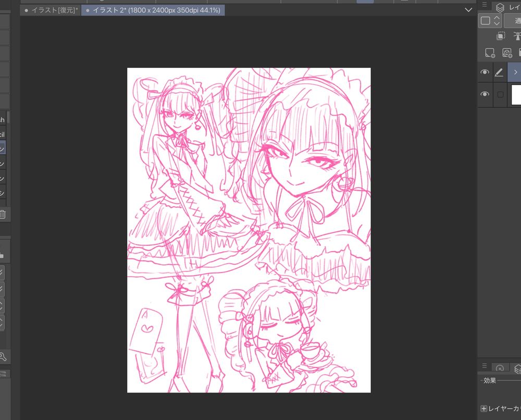
Task: Open the Layer palette hamburger menu
Action: tap(485, 5)
